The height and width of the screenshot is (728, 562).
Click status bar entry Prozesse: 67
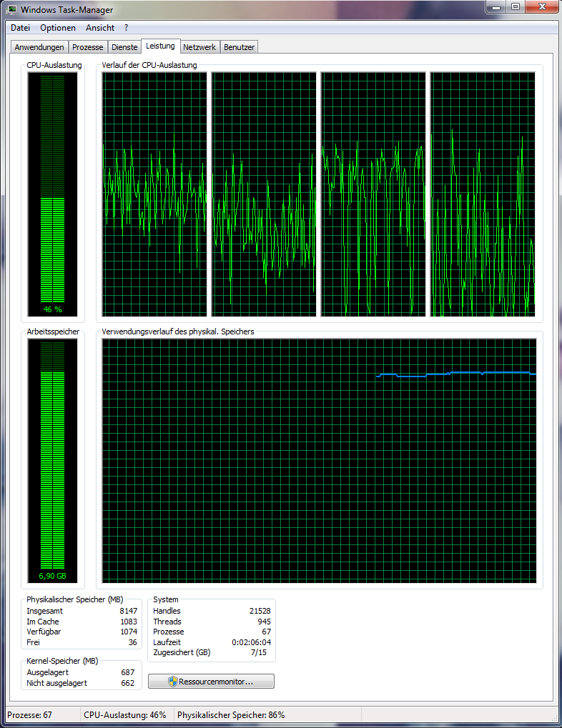[30, 715]
